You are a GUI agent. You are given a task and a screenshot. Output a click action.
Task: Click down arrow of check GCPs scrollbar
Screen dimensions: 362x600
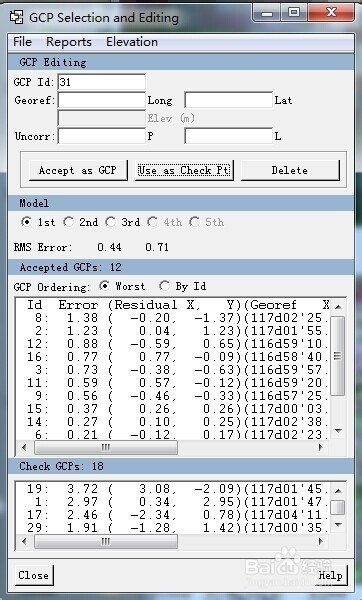point(338,525)
